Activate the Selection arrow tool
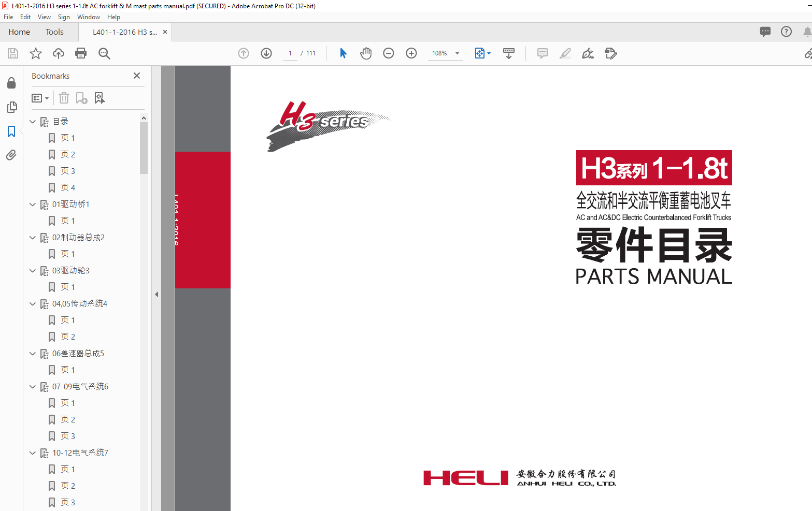This screenshot has width=812, height=511. coord(343,53)
